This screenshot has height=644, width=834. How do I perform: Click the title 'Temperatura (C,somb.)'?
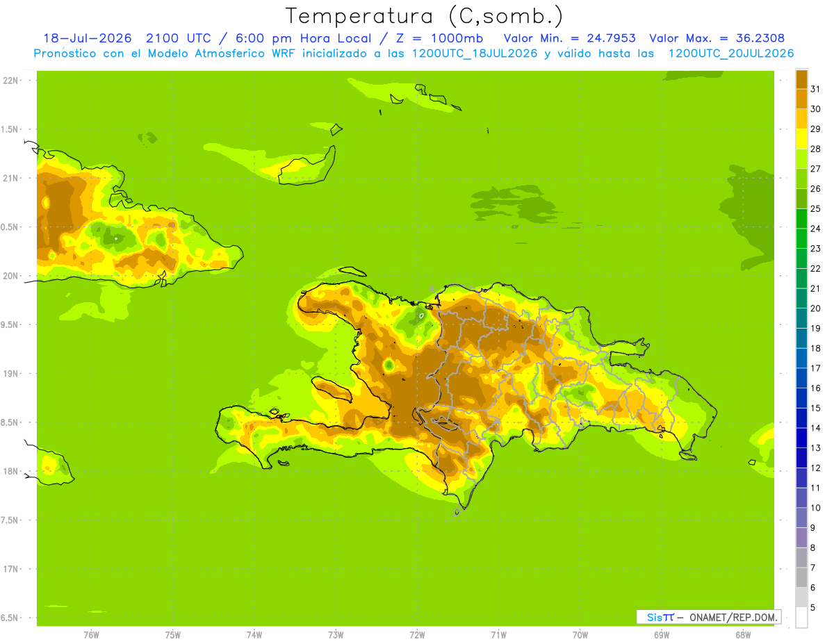425,17
